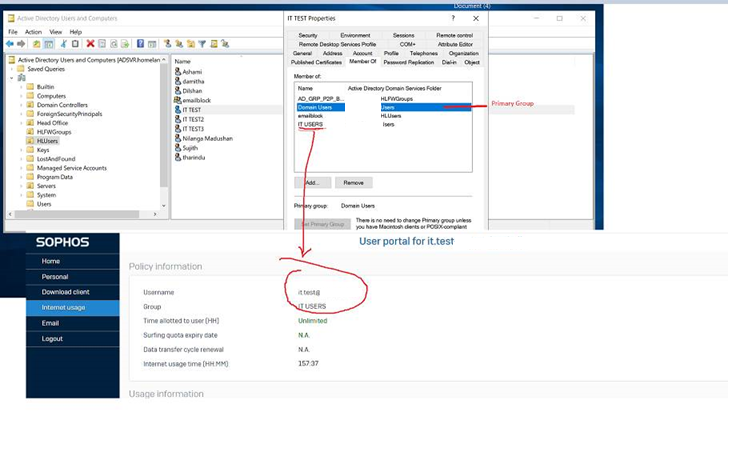Click the Remove button
The height and width of the screenshot is (465, 729).
click(x=353, y=183)
